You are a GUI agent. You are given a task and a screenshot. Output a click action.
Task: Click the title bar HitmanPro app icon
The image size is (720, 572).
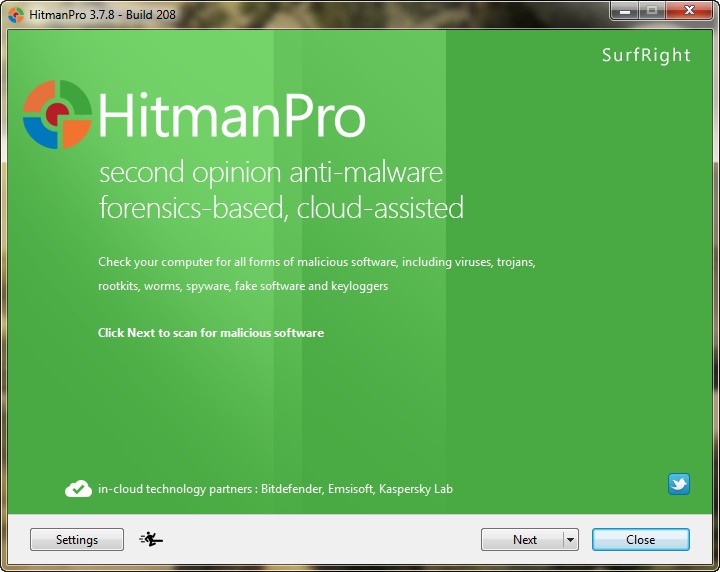coord(16,15)
